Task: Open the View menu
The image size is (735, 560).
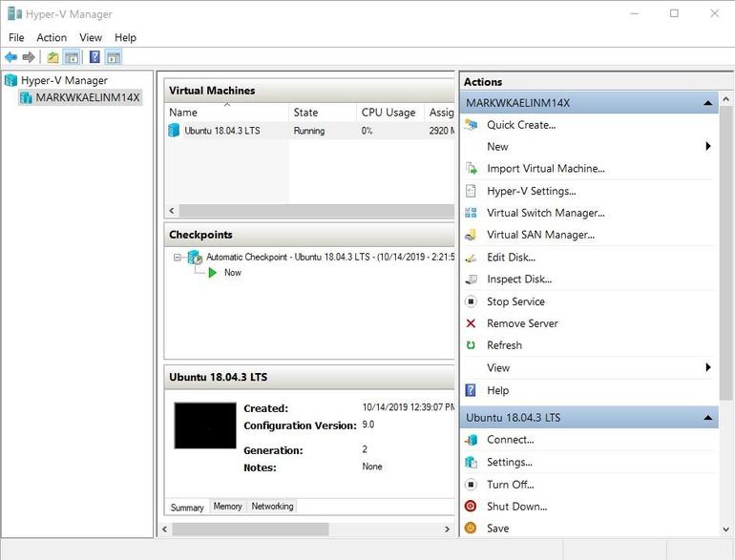Action: click(91, 37)
